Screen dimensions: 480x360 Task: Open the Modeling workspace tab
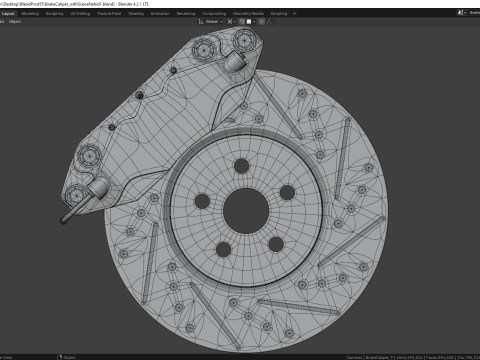tap(30, 13)
